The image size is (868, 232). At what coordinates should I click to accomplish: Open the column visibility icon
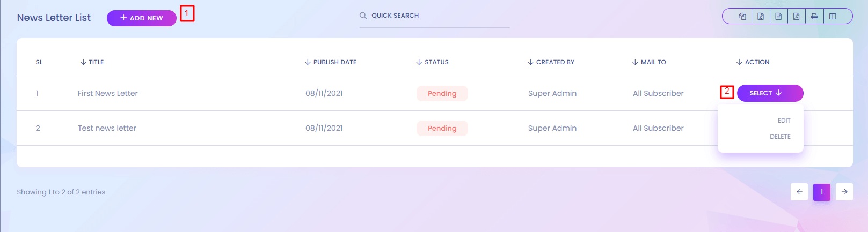point(833,16)
